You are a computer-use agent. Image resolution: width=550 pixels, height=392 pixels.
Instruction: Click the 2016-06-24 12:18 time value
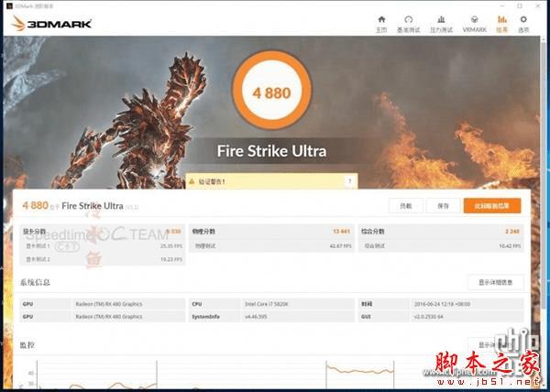point(442,304)
